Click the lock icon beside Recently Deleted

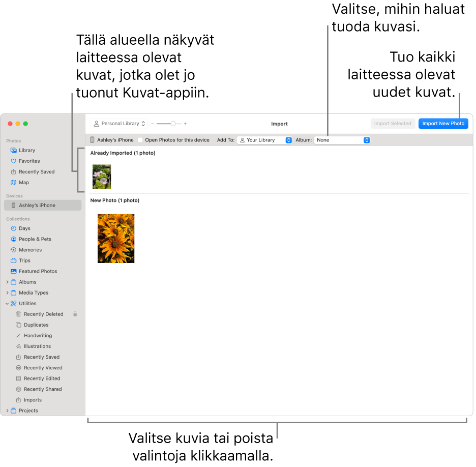(x=75, y=315)
